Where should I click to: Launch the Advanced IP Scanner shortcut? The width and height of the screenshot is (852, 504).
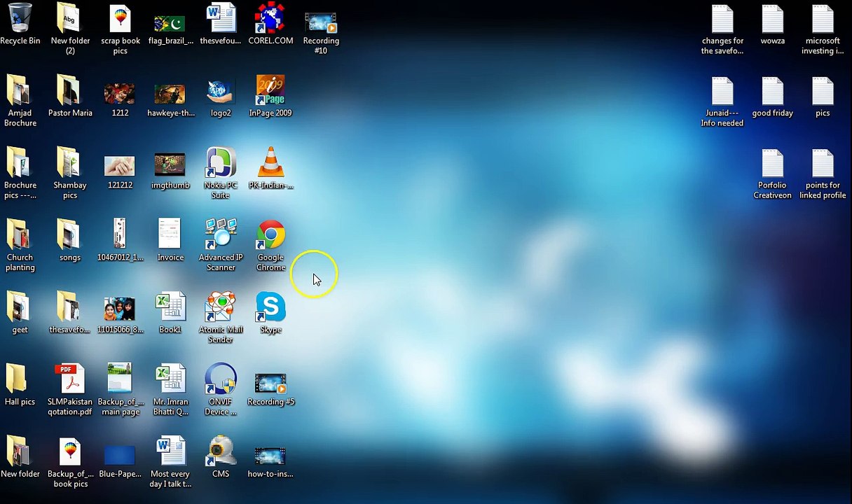coord(220,235)
